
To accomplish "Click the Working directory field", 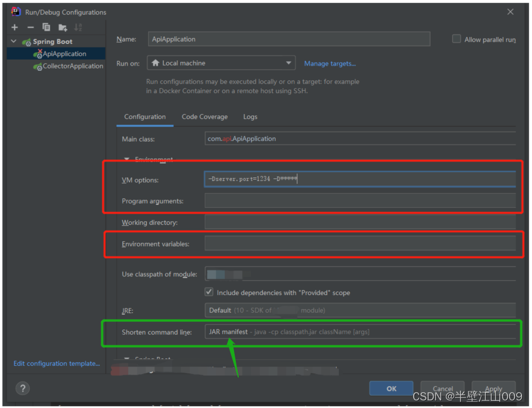I will click(361, 222).
